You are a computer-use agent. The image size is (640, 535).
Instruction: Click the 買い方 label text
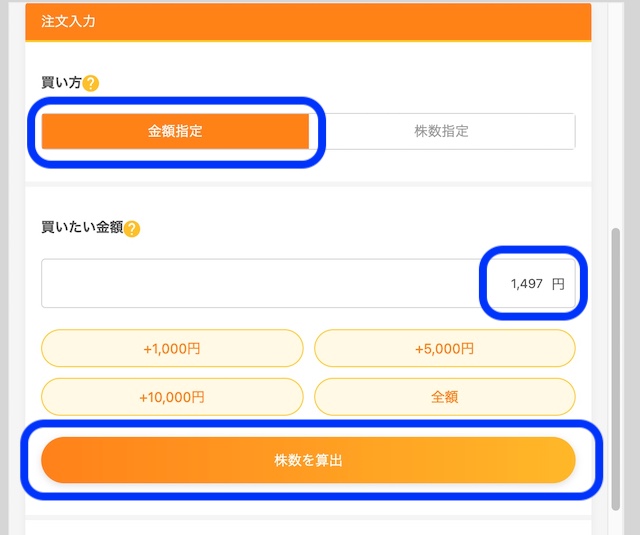(x=60, y=83)
